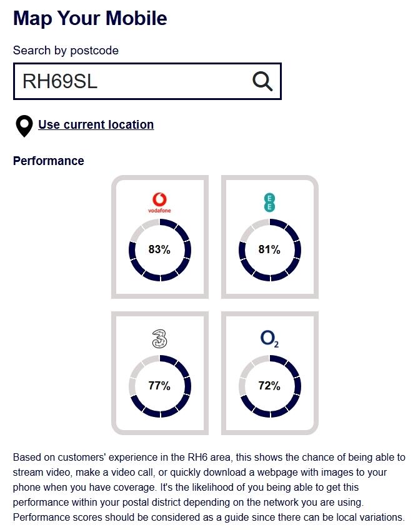Click the Map Your Mobile heading
The image size is (418, 532).
90,19
